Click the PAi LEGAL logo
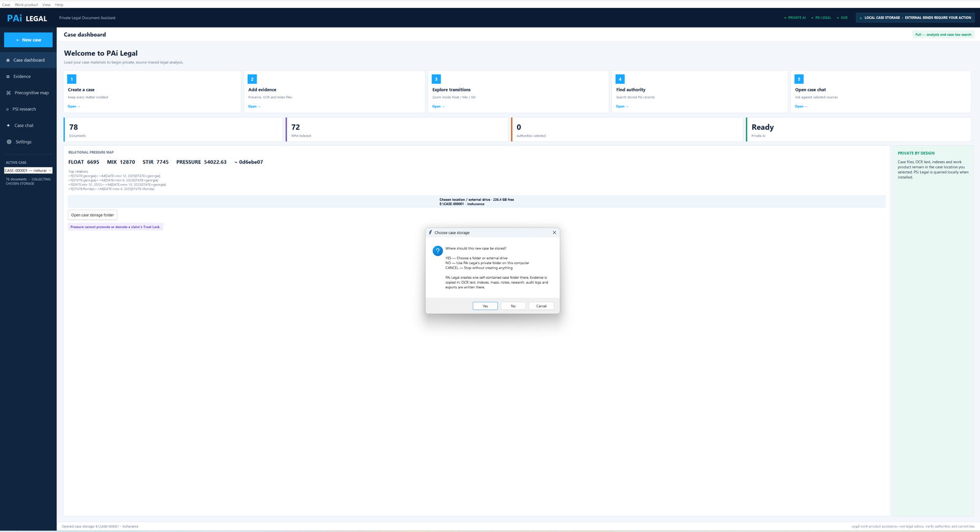This screenshot has height=532, width=980. coord(27,18)
